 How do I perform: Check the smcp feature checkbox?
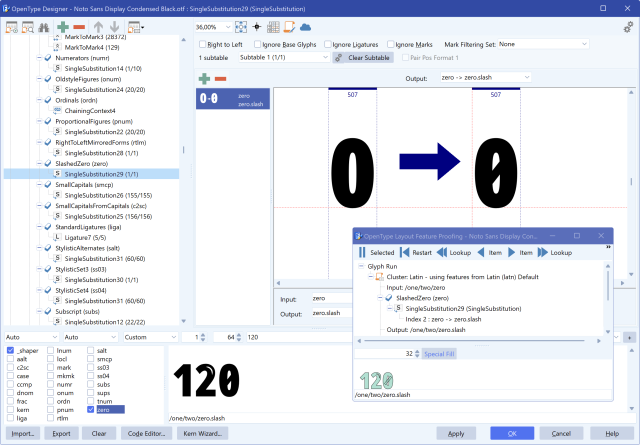91,359
